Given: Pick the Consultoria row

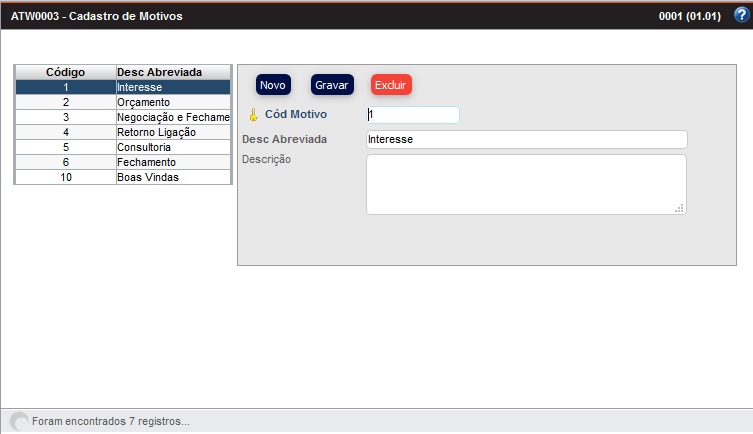Looking at the screenshot, I should point(173,147).
